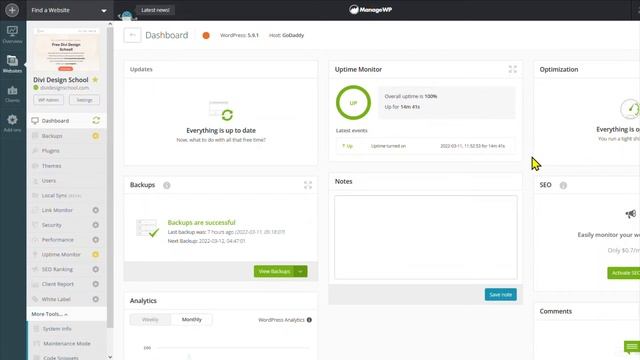640x360 pixels.
Task: Click the yellow badge beside Backups menu item
Action: click(96, 136)
